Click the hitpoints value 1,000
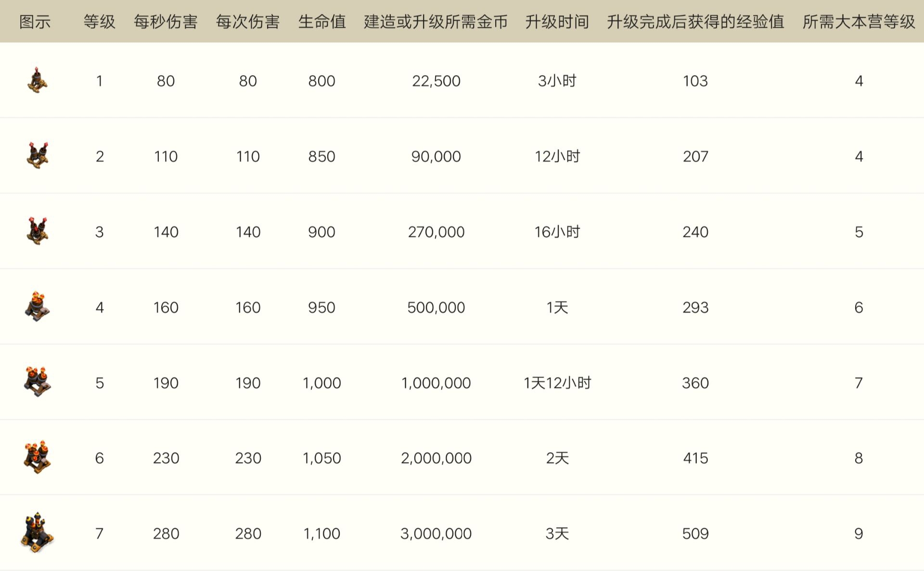The width and height of the screenshot is (924, 571). (321, 383)
